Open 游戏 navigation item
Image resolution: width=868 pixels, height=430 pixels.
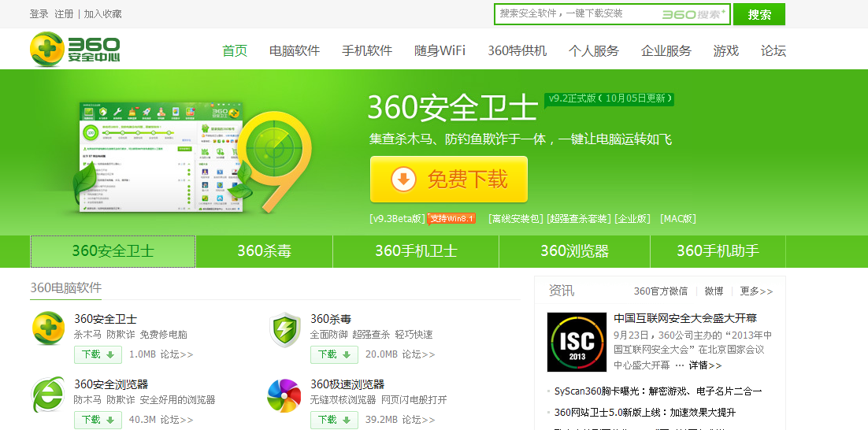point(726,51)
